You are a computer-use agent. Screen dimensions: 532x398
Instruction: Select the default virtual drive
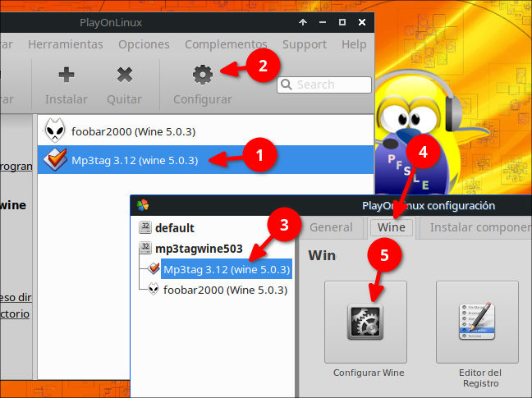coord(174,228)
